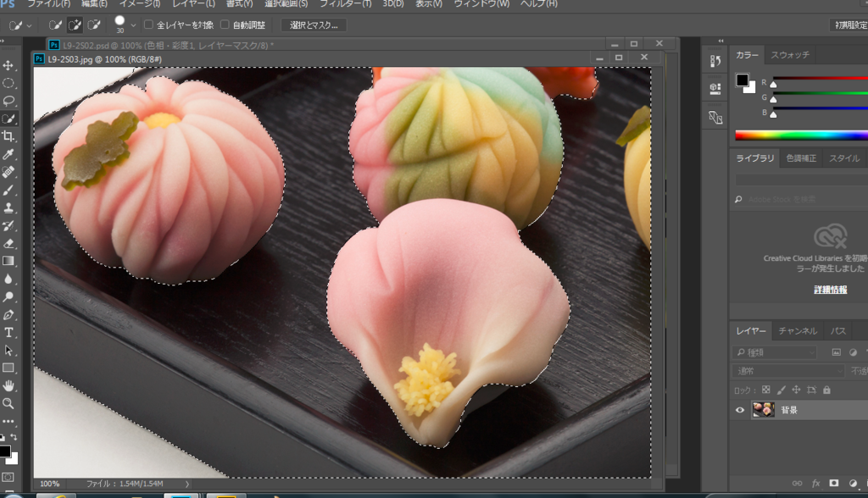Click Add layer mask icon
868x498 pixels.
point(834,483)
